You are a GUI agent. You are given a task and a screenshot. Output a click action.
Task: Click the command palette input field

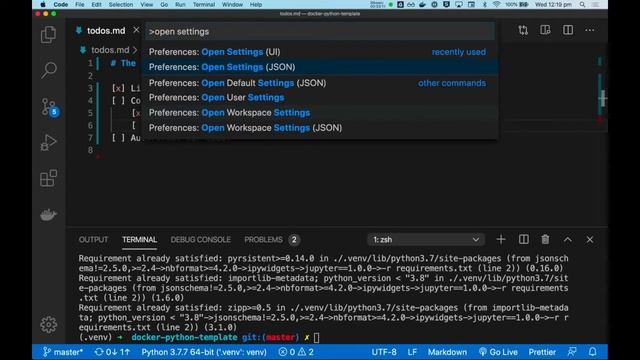click(x=320, y=32)
